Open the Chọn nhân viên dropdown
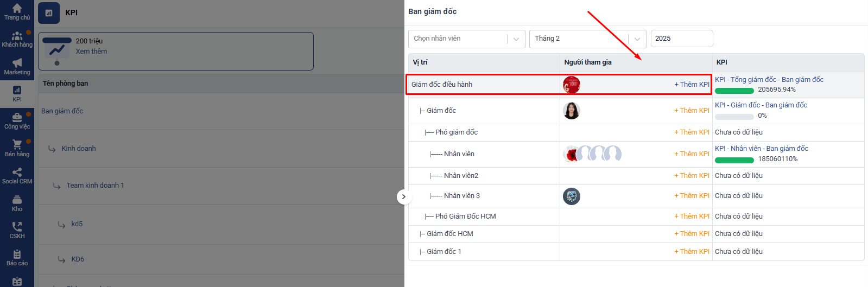 466,39
